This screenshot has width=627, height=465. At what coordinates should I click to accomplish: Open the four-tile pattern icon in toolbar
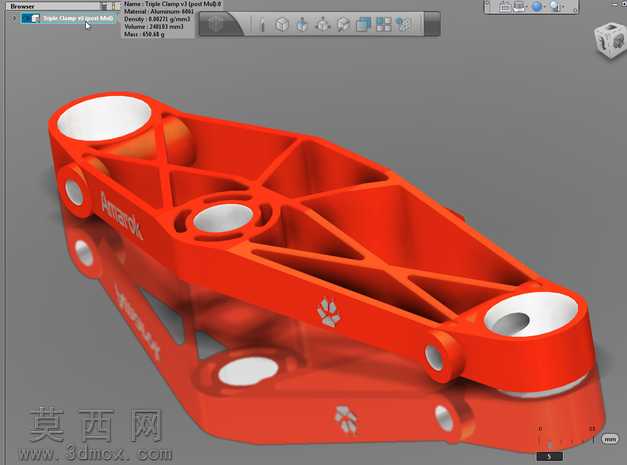(x=383, y=25)
